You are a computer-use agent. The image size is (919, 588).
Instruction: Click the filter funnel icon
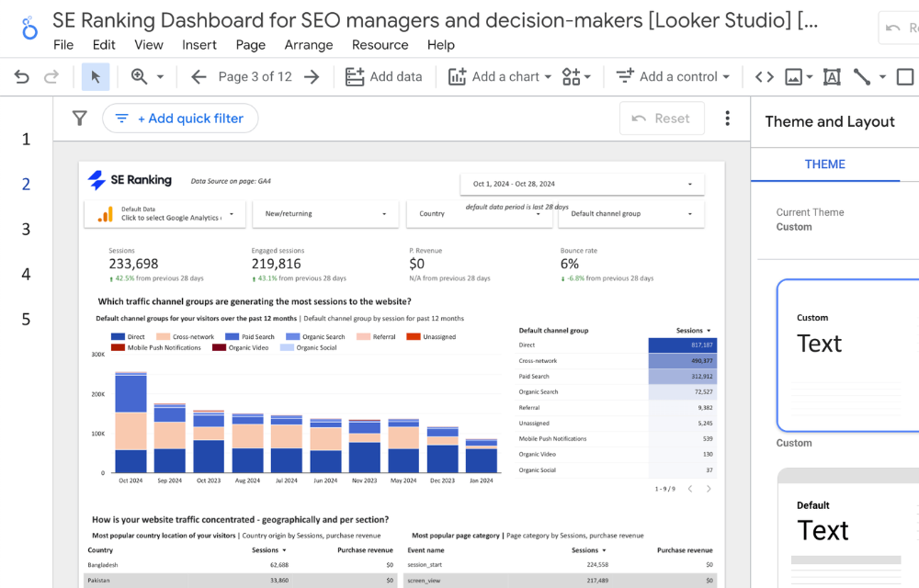click(80, 119)
